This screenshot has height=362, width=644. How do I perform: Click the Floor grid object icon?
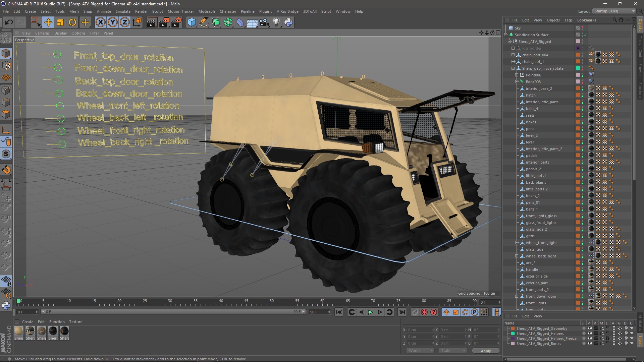(252, 22)
